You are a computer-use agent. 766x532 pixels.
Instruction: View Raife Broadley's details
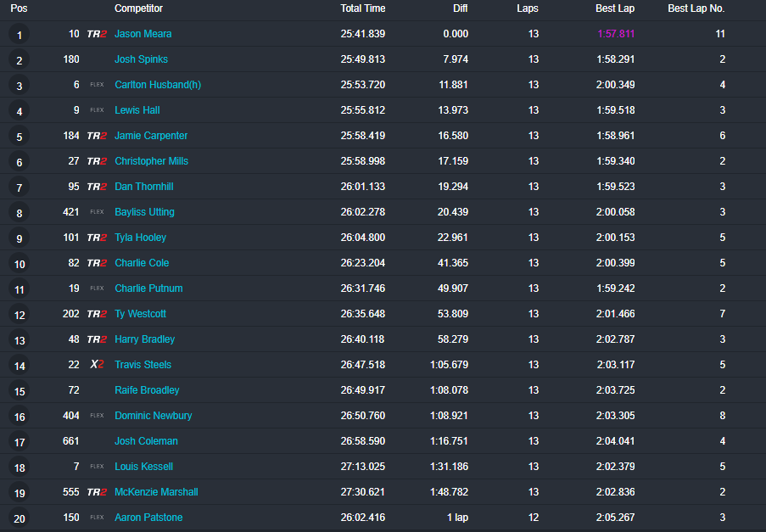coord(147,390)
